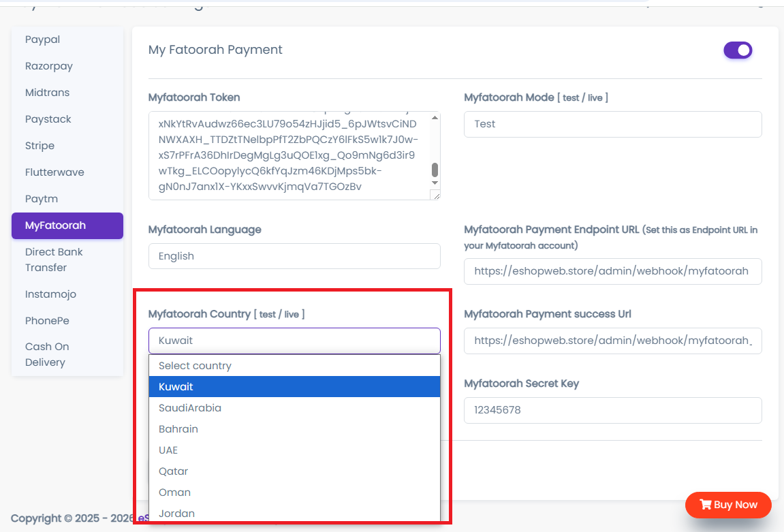Open the Myfatoorah Mode dropdown
This screenshot has height=532, width=784.
[x=612, y=124]
